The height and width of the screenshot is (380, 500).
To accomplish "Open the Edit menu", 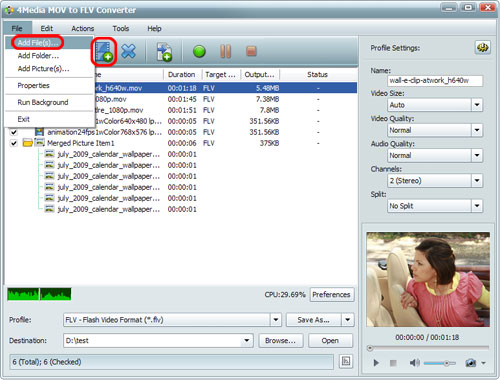I will click(47, 28).
